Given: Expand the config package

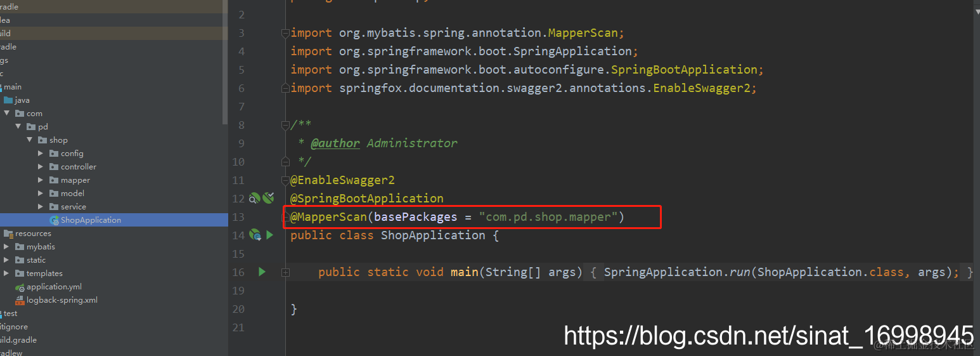Looking at the screenshot, I should click(x=41, y=154).
